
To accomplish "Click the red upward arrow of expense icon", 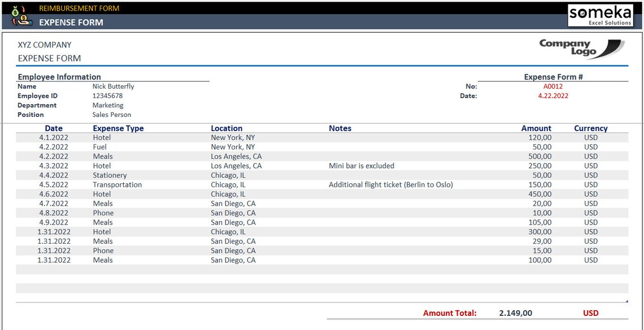I will point(14,22).
